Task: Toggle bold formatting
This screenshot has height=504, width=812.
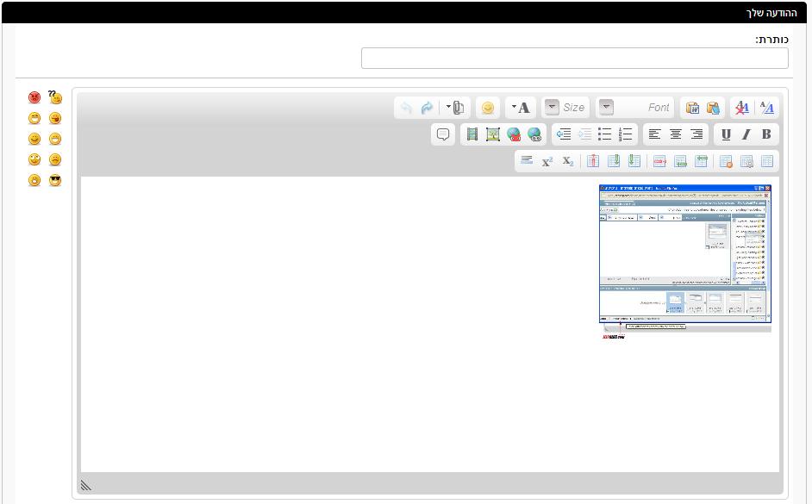Action: click(766, 134)
